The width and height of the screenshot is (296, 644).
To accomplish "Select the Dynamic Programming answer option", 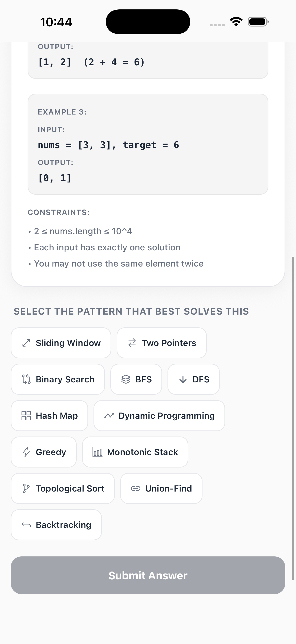I will coord(159,415).
